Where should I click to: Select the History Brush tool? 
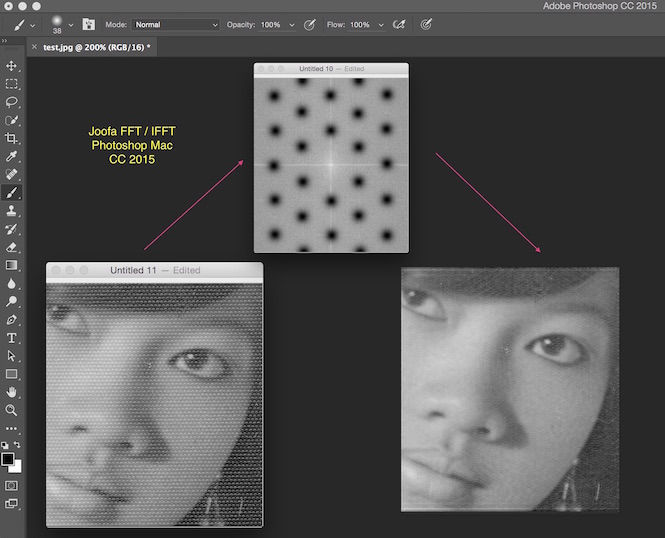11,229
